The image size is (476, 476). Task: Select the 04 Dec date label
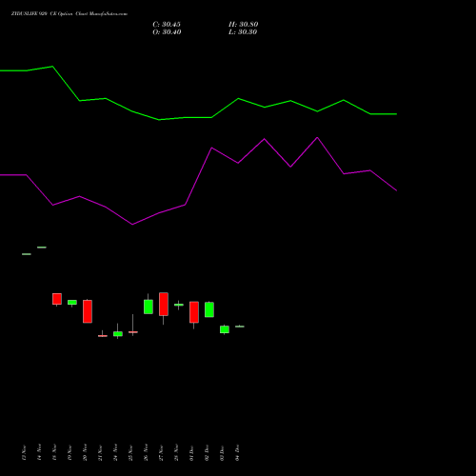pos(237,452)
